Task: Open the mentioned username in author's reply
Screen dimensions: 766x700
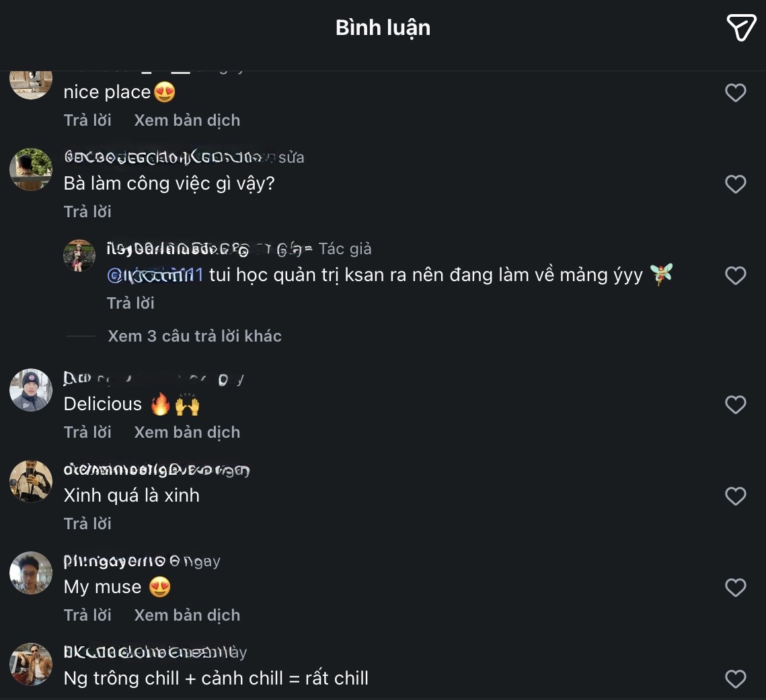Action: click(155, 275)
